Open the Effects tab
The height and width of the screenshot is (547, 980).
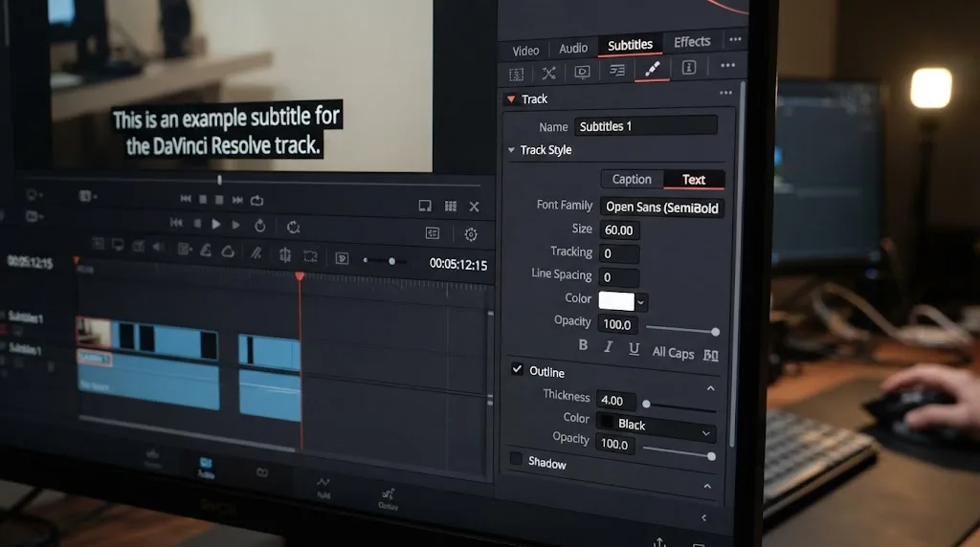[692, 42]
